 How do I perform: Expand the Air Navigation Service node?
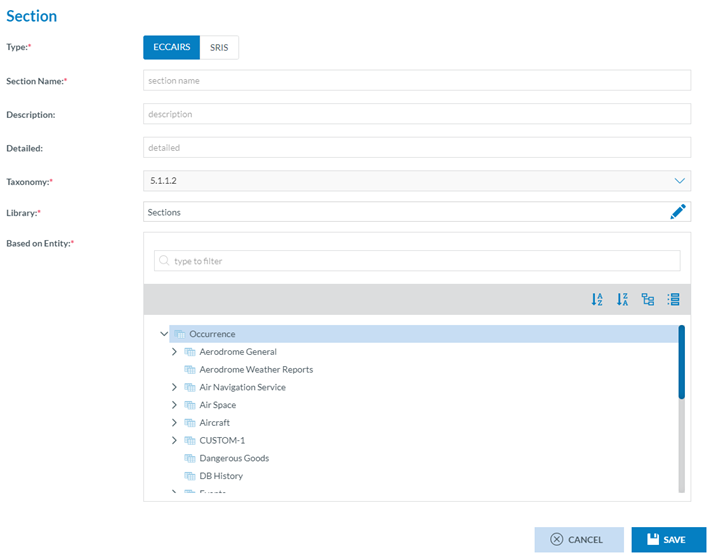[x=174, y=388]
